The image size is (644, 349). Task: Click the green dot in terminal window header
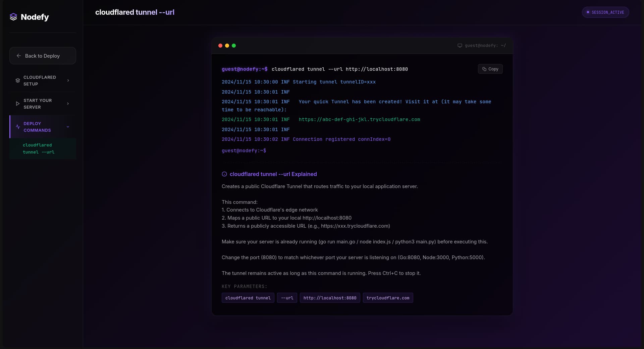234,46
